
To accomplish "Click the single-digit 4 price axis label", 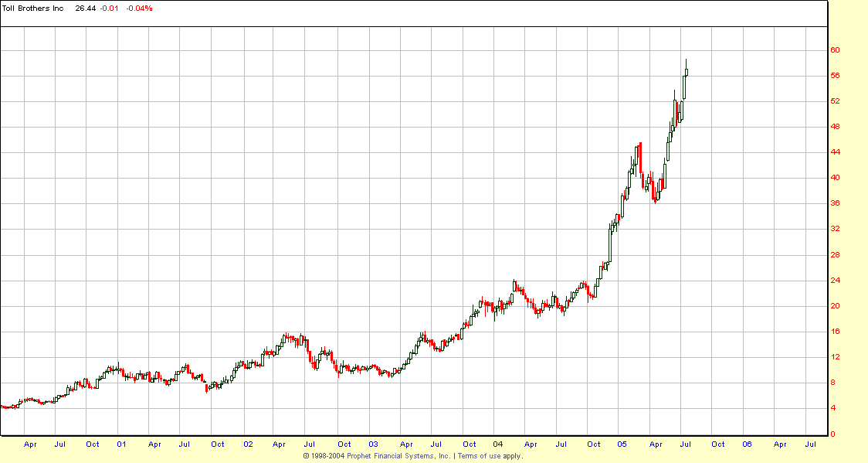I will pos(832,408).
